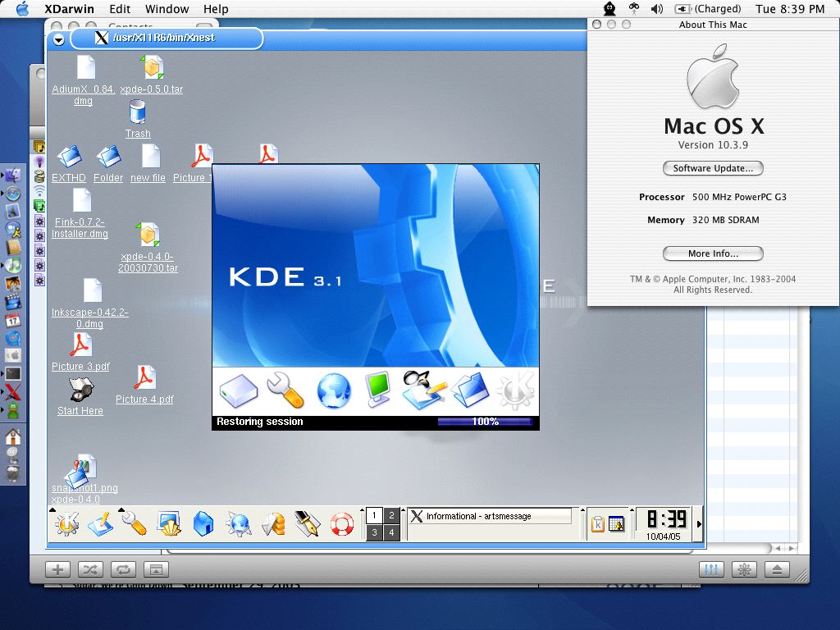Select Inkscape-0.42.2-0.dmg file

(90, 304)
